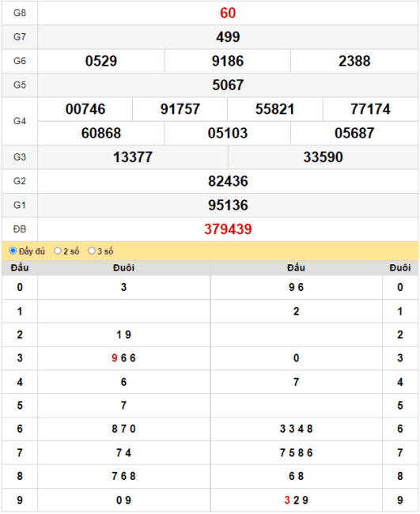Select the G2 result 82436

point(228,181)
